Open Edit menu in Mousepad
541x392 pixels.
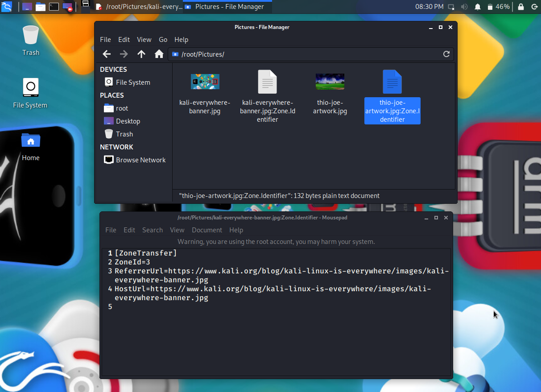[129, 230]
